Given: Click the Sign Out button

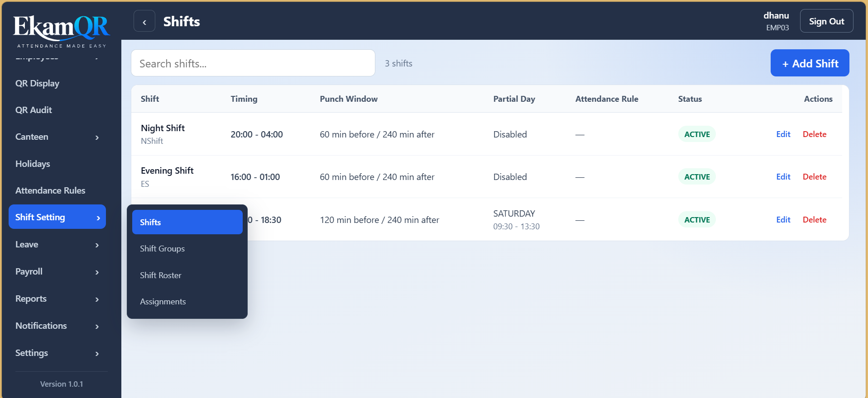Looking at the screenshot, I should pos(826,21).
